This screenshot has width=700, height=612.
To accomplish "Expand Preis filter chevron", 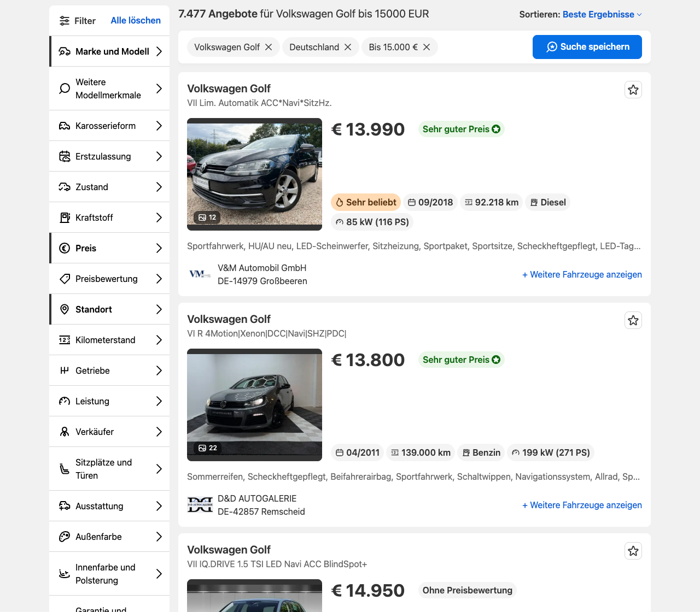I will [x=159, y=248].
